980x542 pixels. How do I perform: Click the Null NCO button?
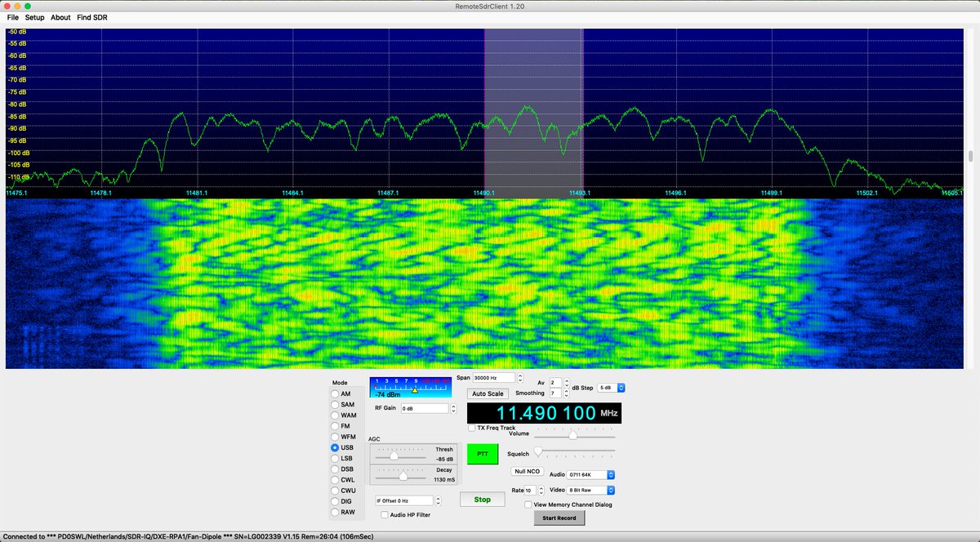click(527, 472)
